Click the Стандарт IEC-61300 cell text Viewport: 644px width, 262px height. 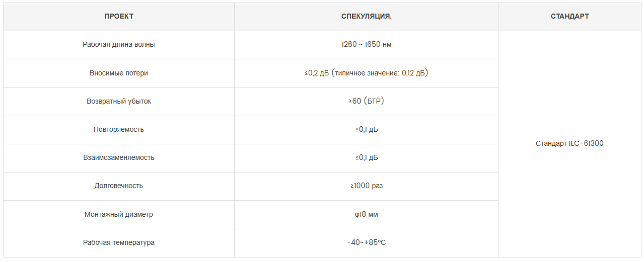coord(569,143)
